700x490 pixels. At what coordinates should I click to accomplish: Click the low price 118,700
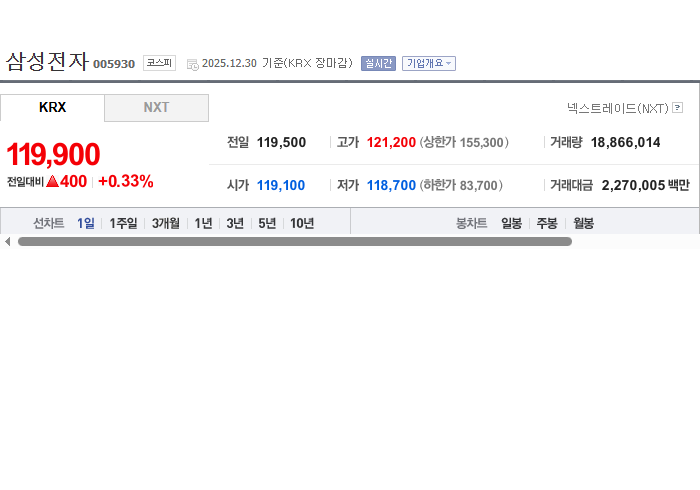click(391, 185)
